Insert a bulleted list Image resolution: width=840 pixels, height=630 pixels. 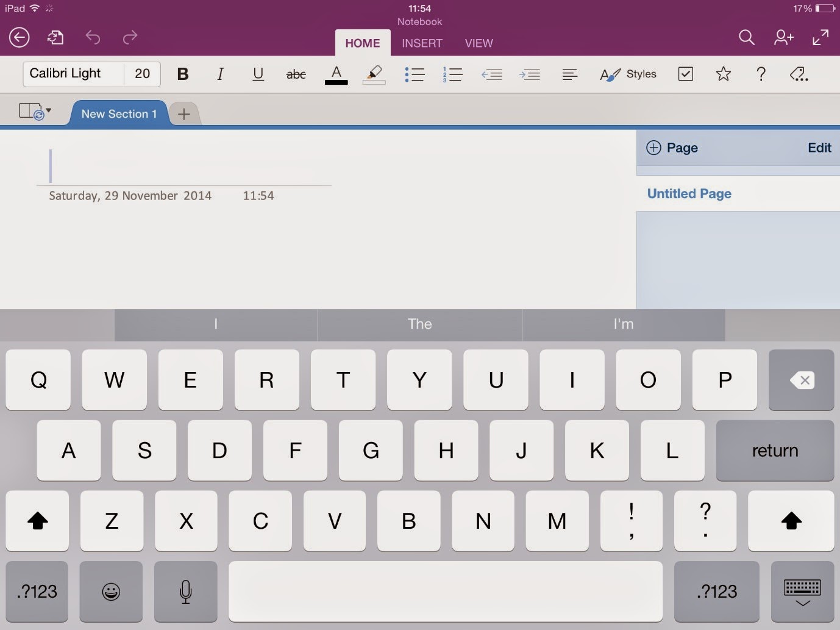click(x=415, y=74)
